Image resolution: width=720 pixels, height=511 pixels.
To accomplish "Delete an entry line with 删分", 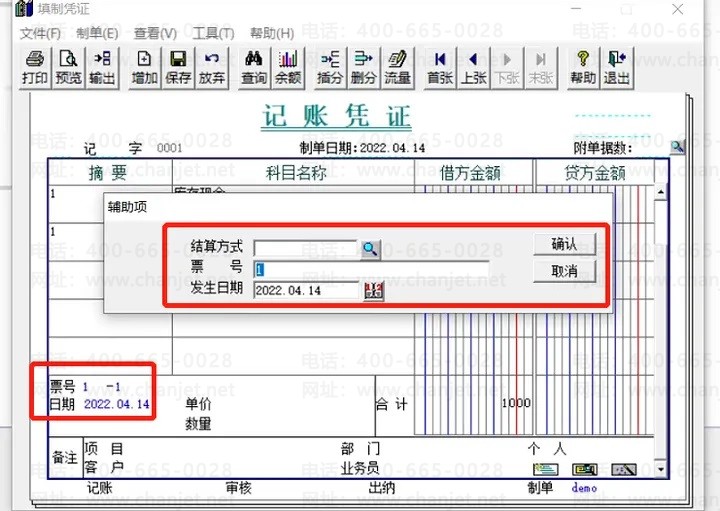I will 363,67.
